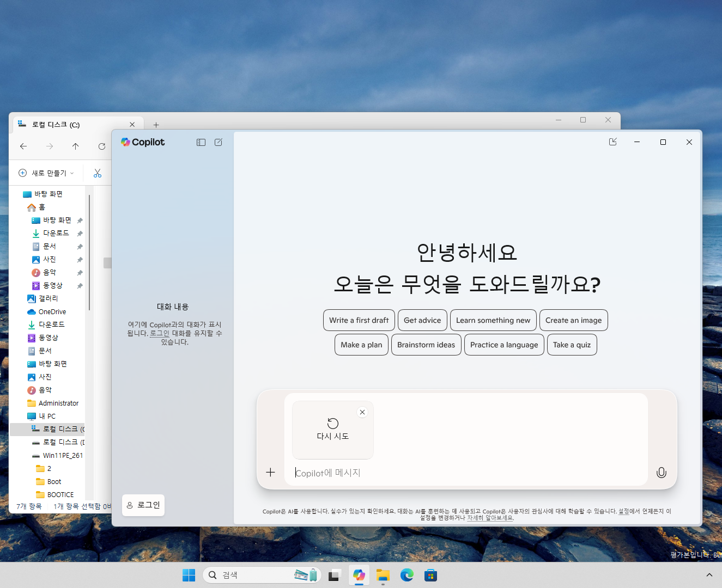
Task: Select Win11PE_261 drive in tree
Action: [57, 456]
